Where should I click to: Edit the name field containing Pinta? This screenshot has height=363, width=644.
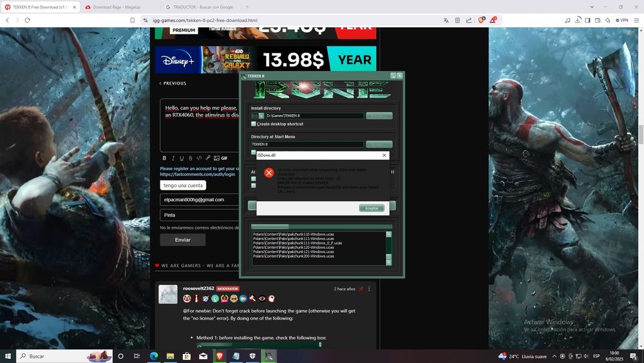pos(200,215)
